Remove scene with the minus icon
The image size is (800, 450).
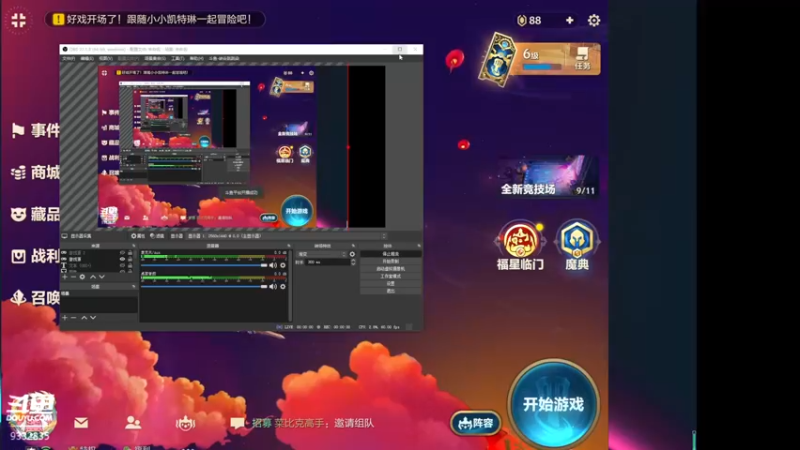(73, 317)
